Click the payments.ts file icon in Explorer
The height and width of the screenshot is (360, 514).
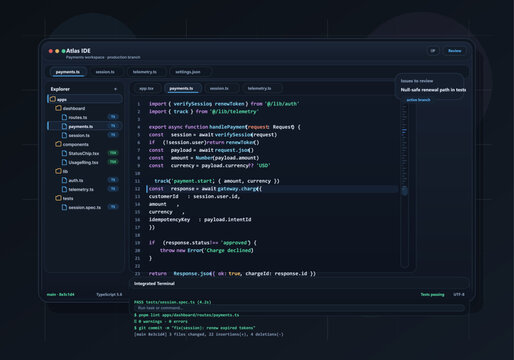coord(64,126)
